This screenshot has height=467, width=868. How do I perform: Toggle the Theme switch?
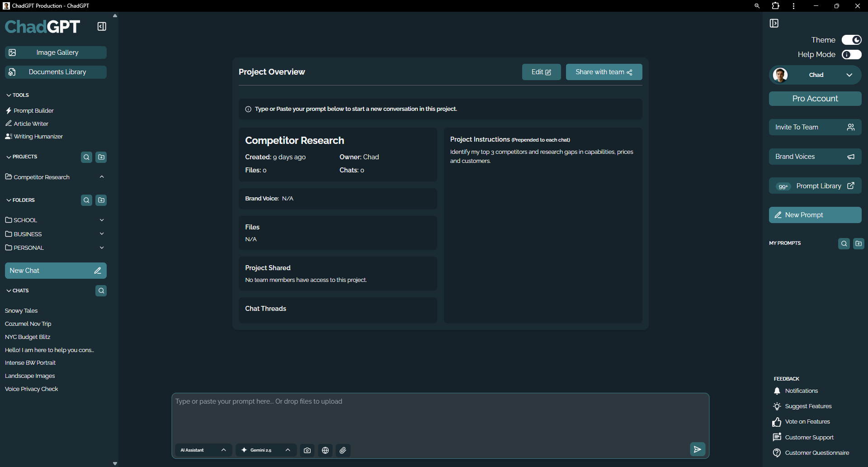pos(852,40)
